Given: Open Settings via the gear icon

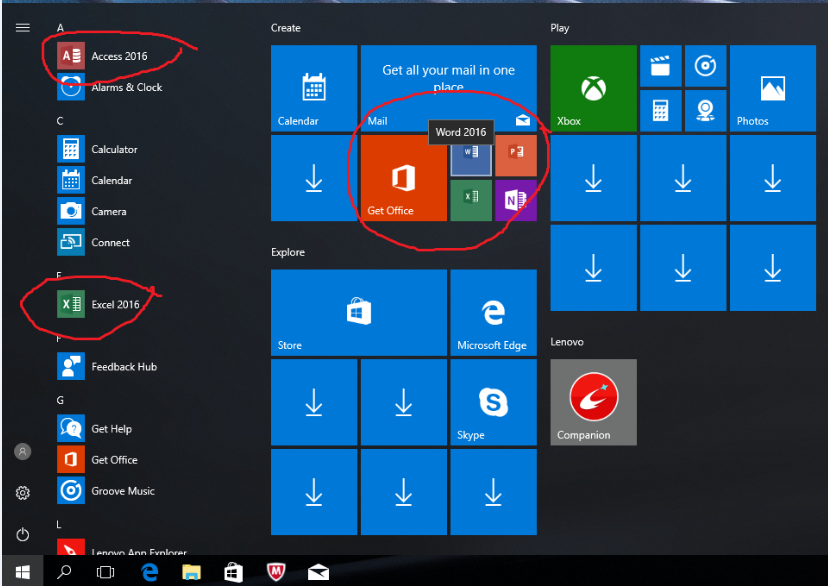Looking at the screenshot, I should pos(23,493).
